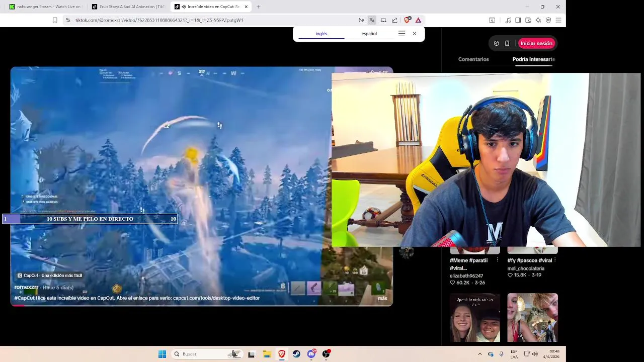
Task: Click the #CapCut hashtag in caption
Action: [24, 298]
